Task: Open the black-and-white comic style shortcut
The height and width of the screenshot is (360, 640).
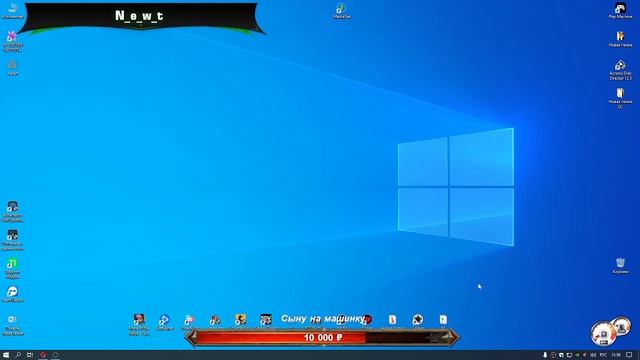Action: tap(266, 321)
